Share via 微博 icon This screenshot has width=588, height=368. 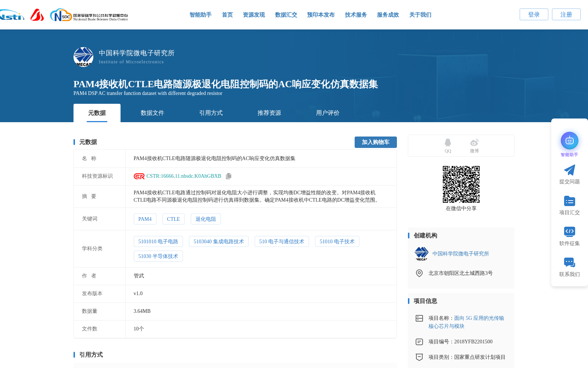click(474, 142)
